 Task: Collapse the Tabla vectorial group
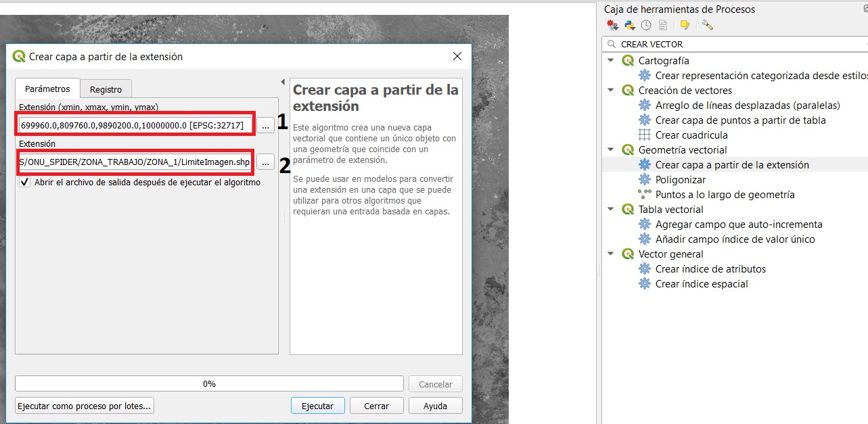[x=611, y=210]
